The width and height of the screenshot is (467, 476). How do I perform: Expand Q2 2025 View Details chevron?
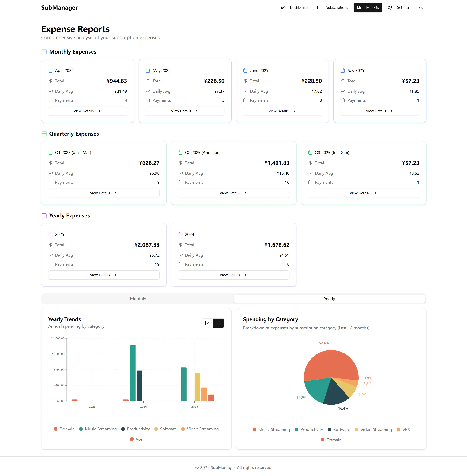(x=246, y=193)
